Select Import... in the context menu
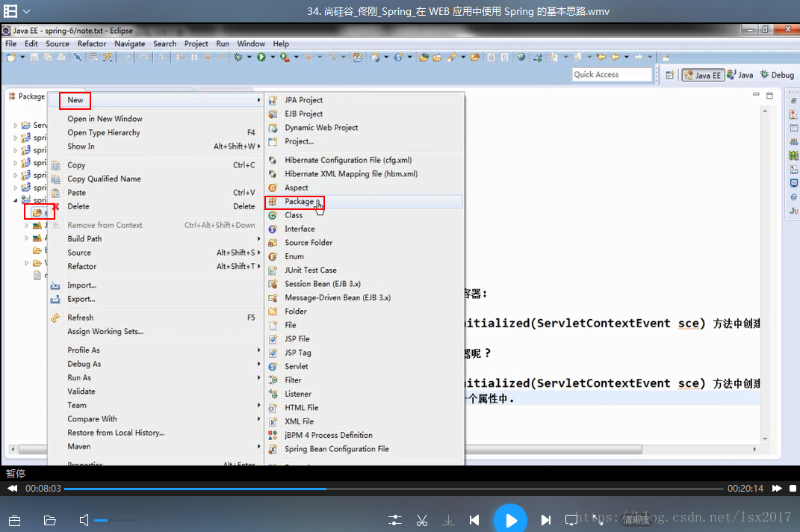The height and width of the screenshot is (532, 800). pos(81,285)
